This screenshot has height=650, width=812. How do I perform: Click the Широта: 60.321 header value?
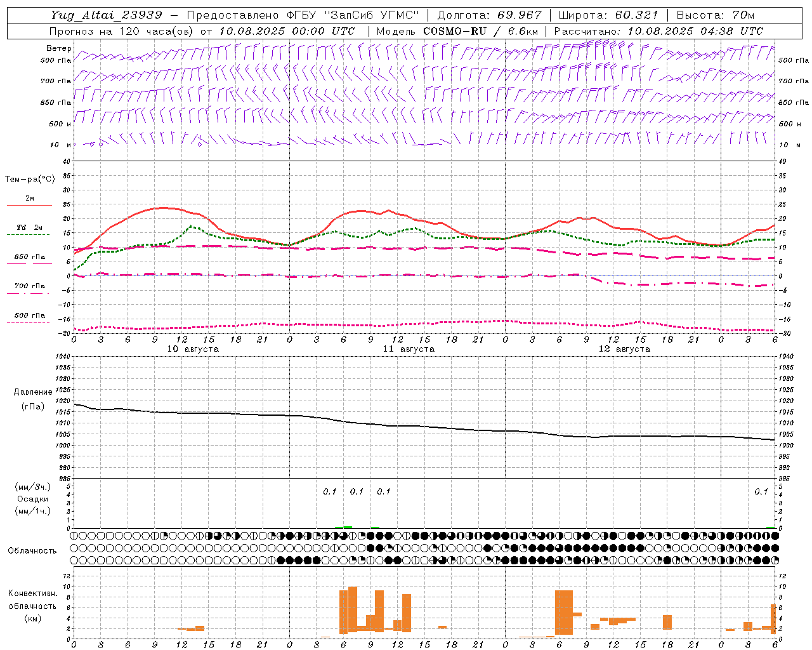608,15
